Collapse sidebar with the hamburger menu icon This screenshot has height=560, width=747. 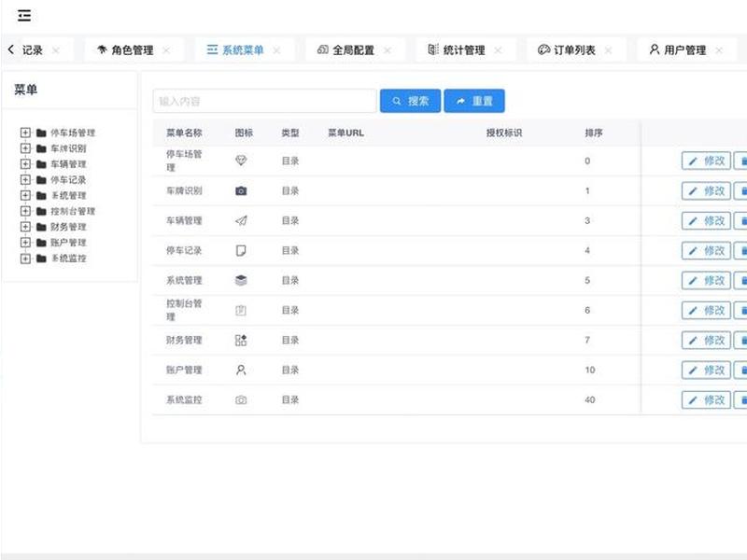coord(24,16)
